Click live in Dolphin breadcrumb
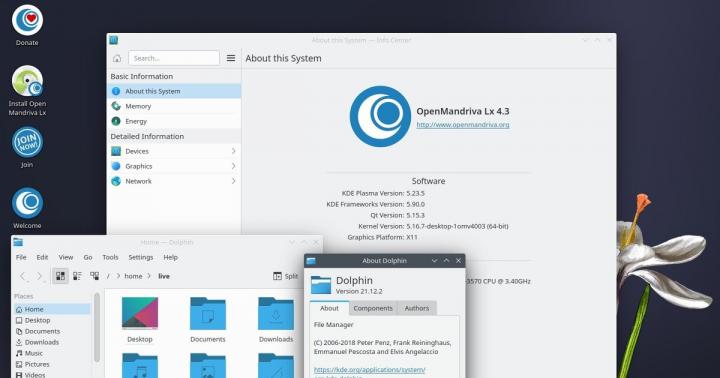 tap(164, 276)
